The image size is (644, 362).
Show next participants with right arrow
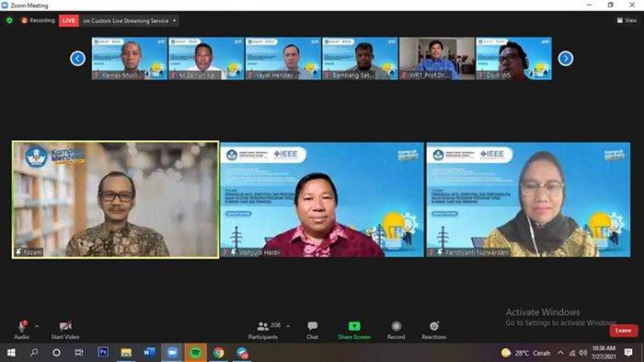(x=566, y=58)
